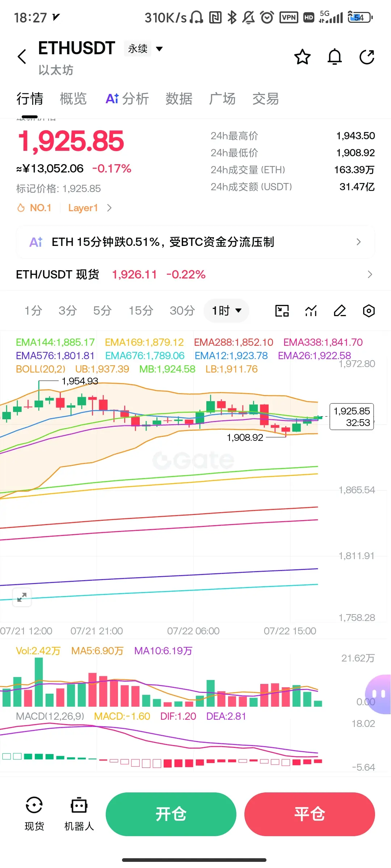Open the Layer1 category tag

pos(83,208)
